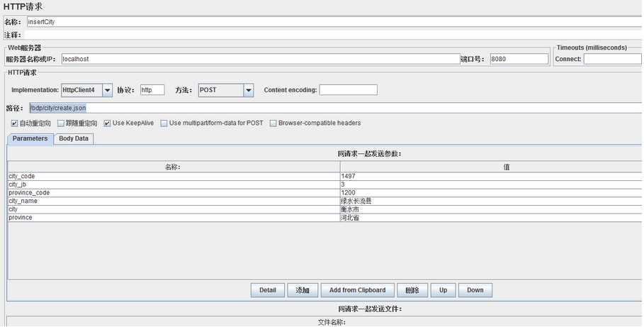Screen dimensions: 644x327
Task: Focus the 端口号 field with 8080
Action: 519,60
